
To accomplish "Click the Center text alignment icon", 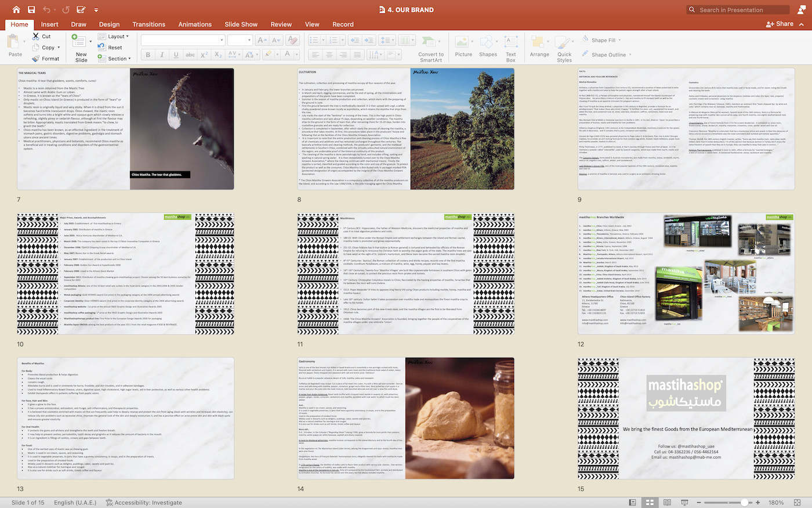I will click(x=329, y=55).
